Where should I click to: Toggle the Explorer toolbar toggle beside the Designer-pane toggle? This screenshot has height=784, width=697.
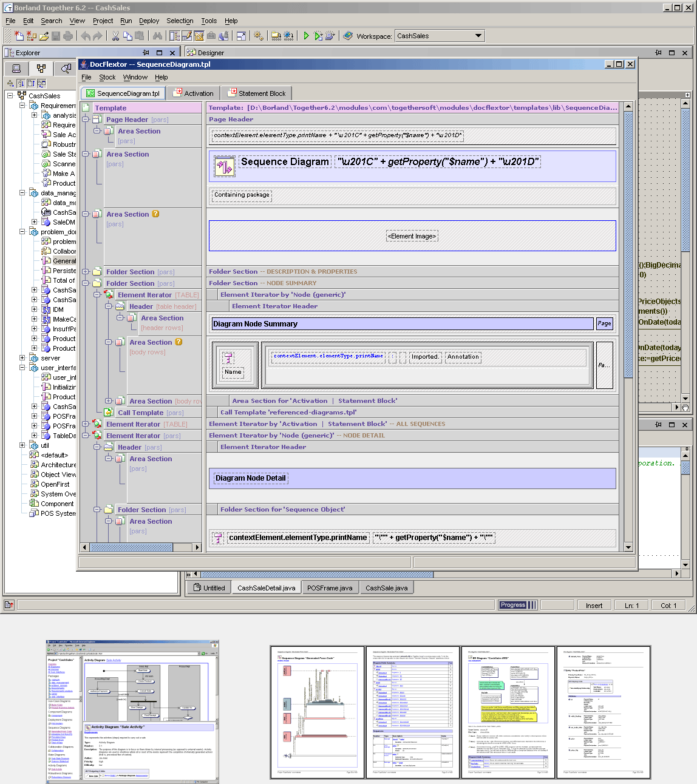(174, 36)
